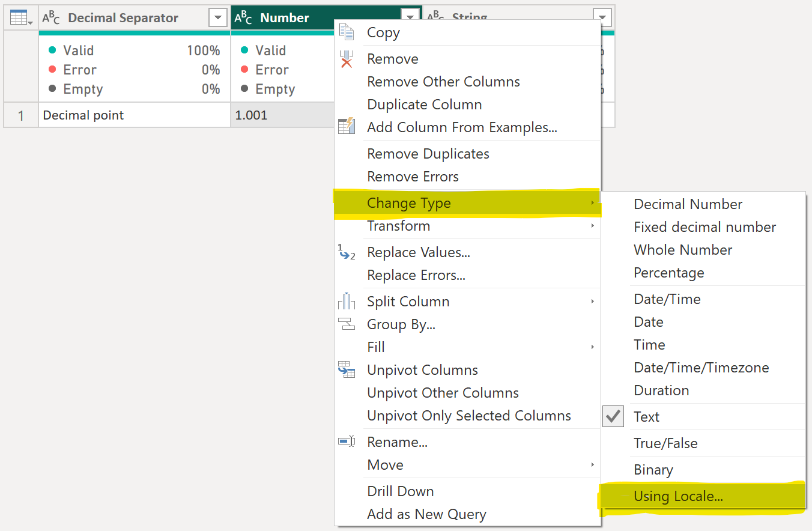812x531 pixels.
Task: Click the Rename icon
Action: point(347,442)
